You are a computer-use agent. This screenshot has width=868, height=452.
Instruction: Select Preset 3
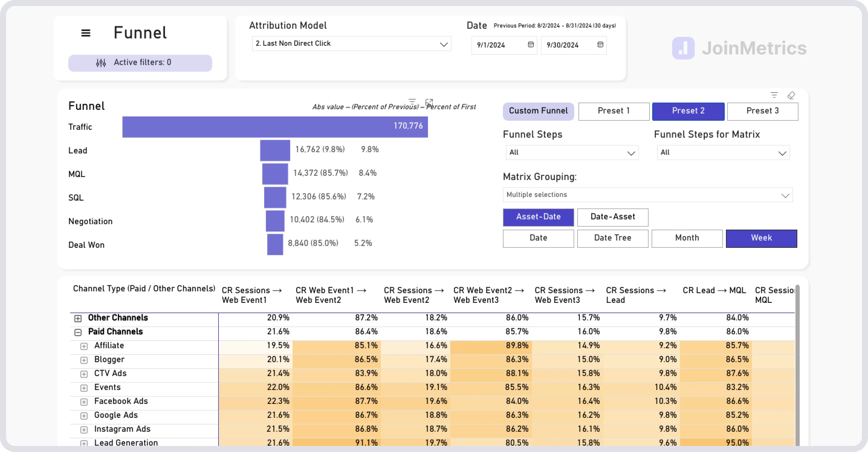coord(763,111)
